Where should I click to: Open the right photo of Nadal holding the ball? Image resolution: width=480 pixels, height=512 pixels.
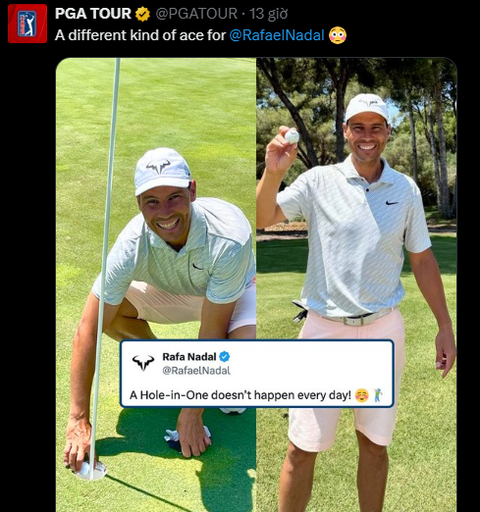point(356,285)
